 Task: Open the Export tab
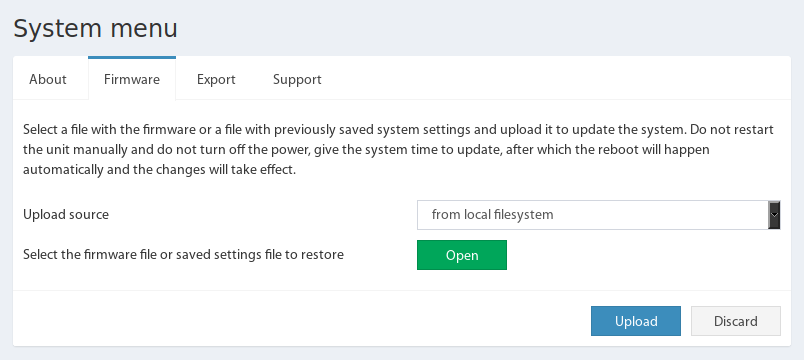click(216, 79)
